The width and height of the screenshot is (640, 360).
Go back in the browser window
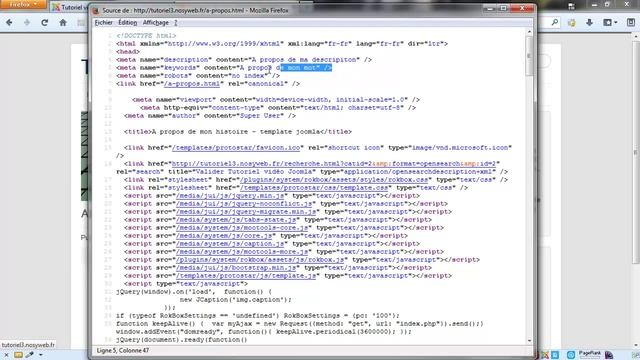coord(9,23)
